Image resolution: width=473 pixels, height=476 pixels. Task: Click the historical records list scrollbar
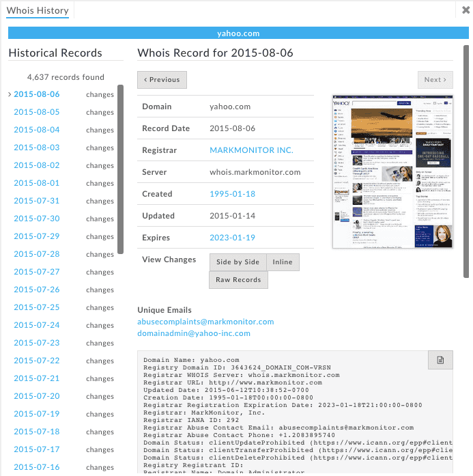point(120,169)
